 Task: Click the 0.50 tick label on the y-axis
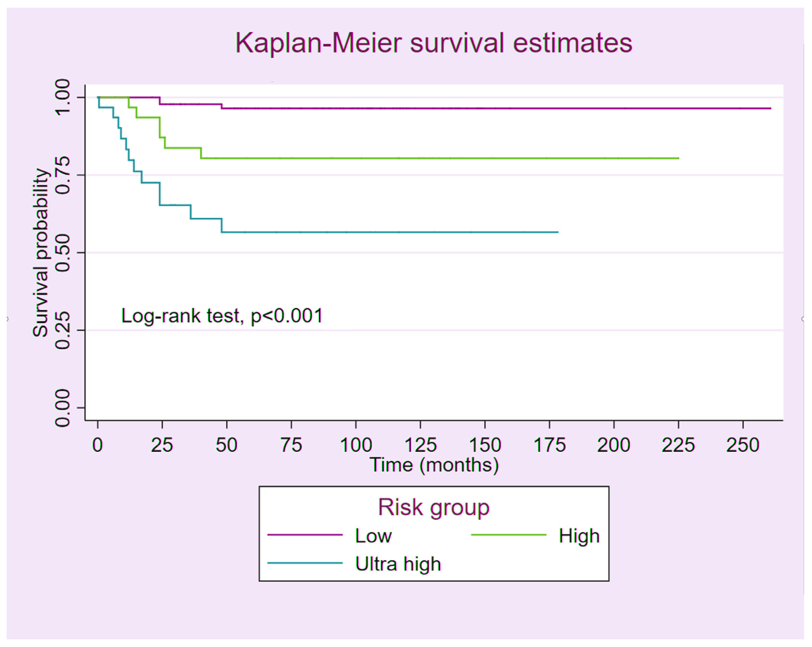coord(63,253)
